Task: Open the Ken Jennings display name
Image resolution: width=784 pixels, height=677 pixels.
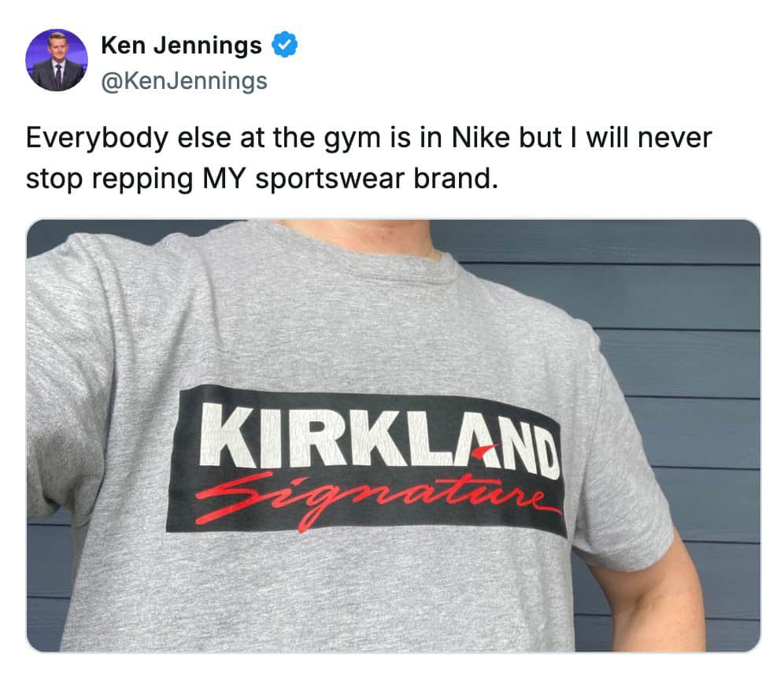Action: 182,46
